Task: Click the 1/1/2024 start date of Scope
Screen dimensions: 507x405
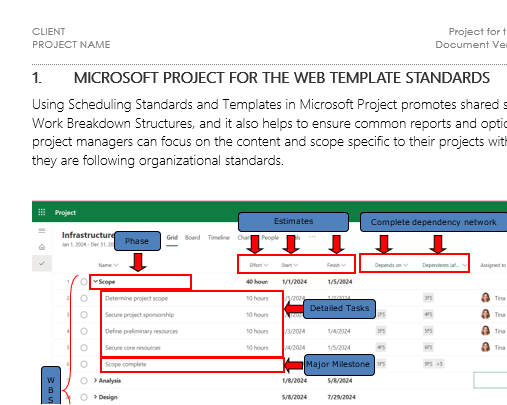Action: [294, 282]
